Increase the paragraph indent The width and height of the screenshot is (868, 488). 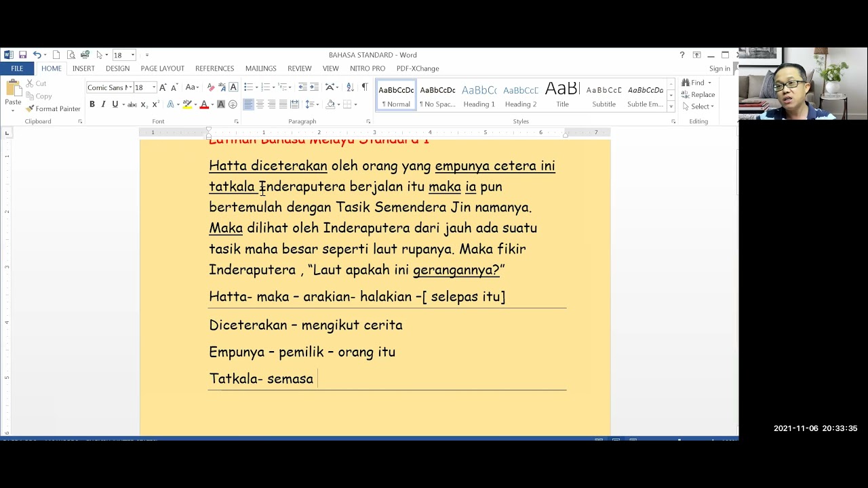click(x=314, y=87)
